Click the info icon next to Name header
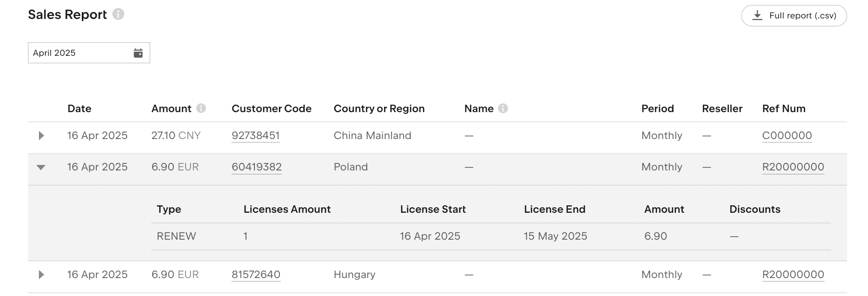The height and width of the screenshot is (296, 868). (503, 108)
